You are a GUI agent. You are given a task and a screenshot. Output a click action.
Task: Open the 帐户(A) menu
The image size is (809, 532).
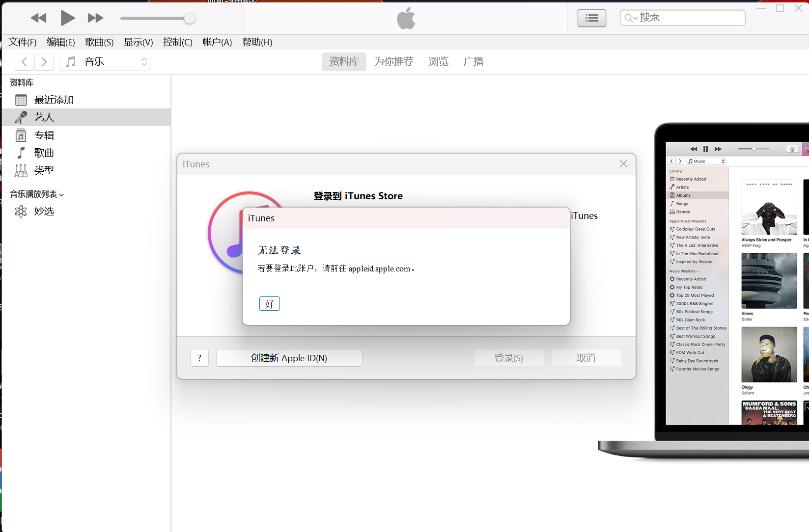coord(217,42)
